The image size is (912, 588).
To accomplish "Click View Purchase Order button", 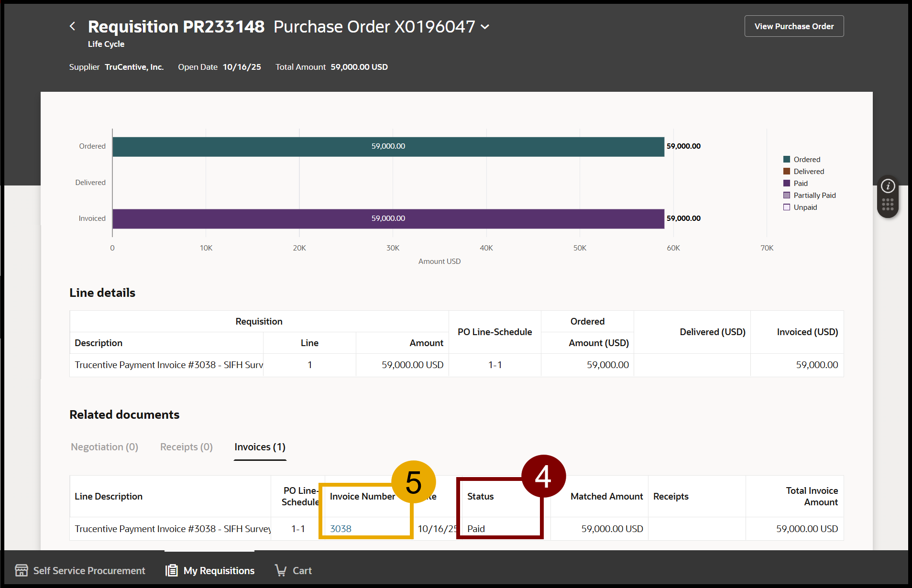I will (x=794, y=26).
